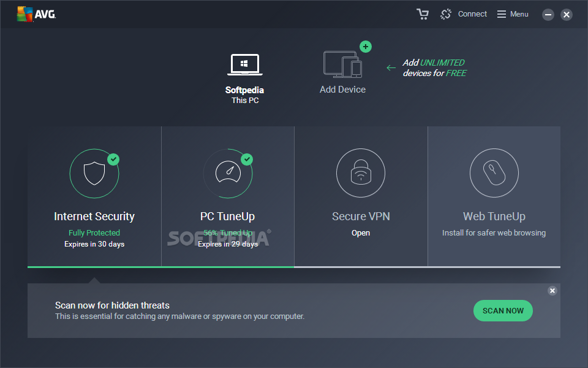588x368 pixels.
Task: Select the Internet Security title
Action: [x=94, y=217]
